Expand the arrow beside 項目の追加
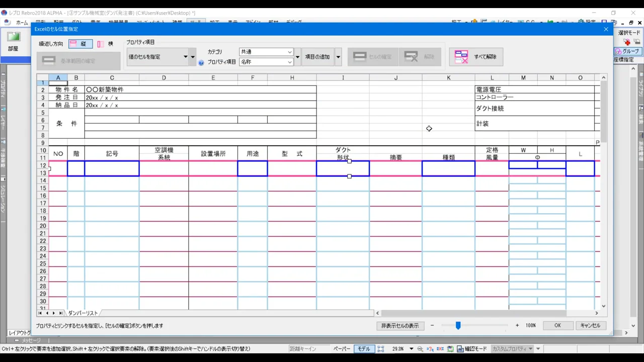The image size is (644, 362). 338,57
